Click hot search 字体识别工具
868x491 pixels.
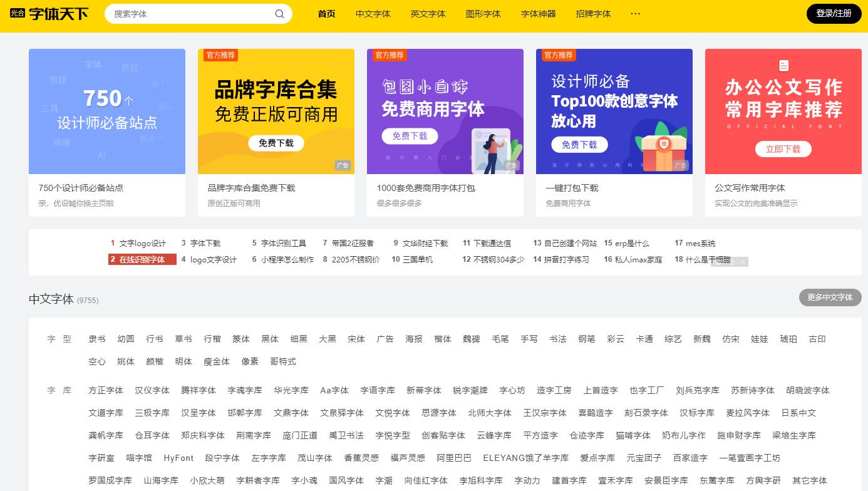(x=284, y=243)
